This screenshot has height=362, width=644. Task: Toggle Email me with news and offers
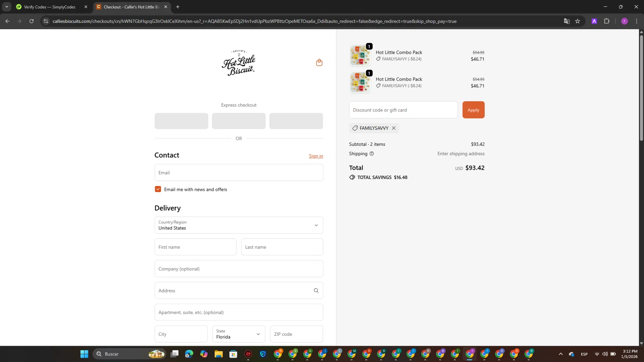[158, 189]
